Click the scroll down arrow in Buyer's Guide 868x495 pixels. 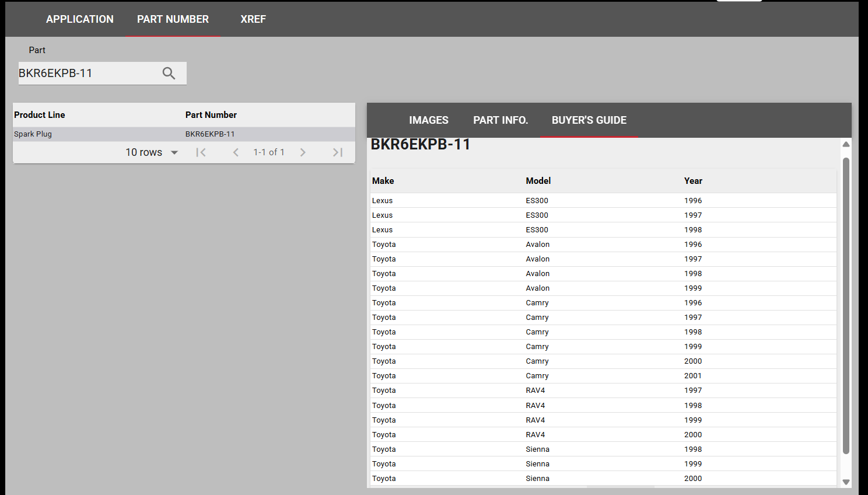pyautogui.click(x=846, y=482)
